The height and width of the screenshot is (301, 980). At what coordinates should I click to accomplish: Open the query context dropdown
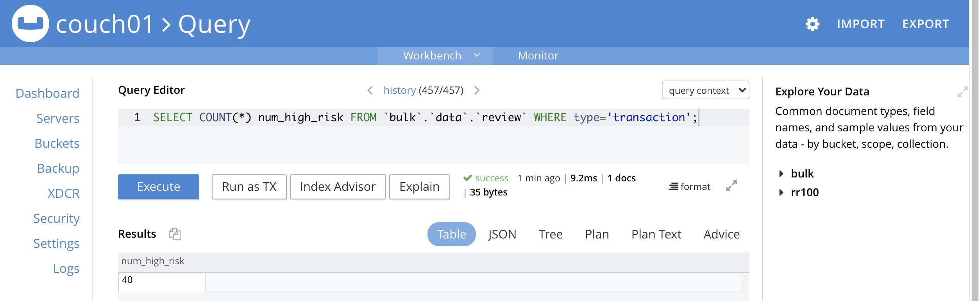tap(705, 90)
